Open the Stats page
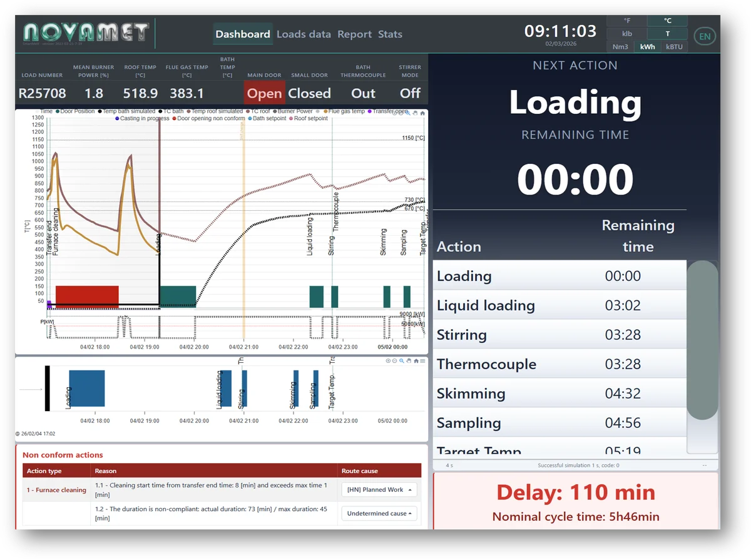751x560 pixels. click(390, 34)
